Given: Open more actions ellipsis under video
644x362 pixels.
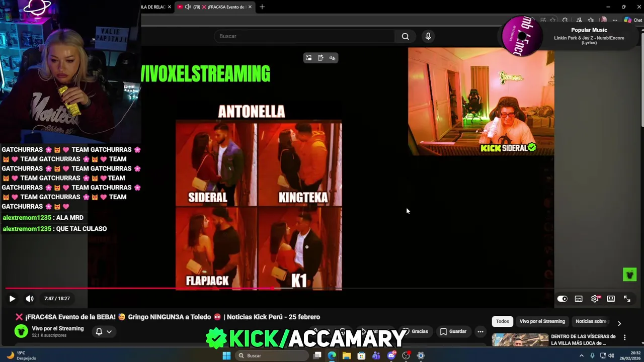Looking at the screenshot, I should click(480, 331).
